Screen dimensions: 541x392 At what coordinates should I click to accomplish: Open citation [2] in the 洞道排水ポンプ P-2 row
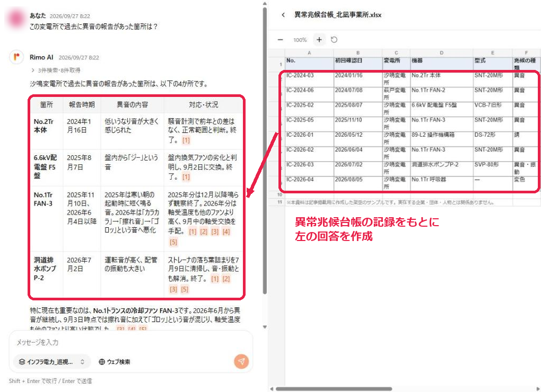226,279
